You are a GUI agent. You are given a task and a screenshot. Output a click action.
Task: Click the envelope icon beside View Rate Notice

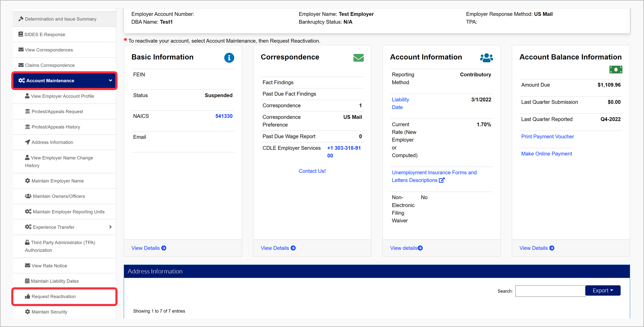(27, 265)
